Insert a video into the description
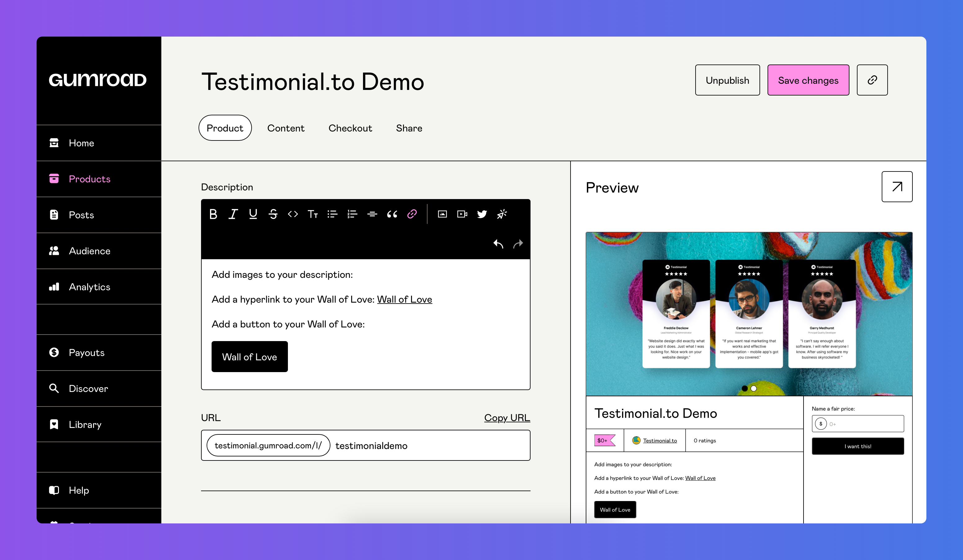This screenshot has width=963, height=560. click(462, 214)
